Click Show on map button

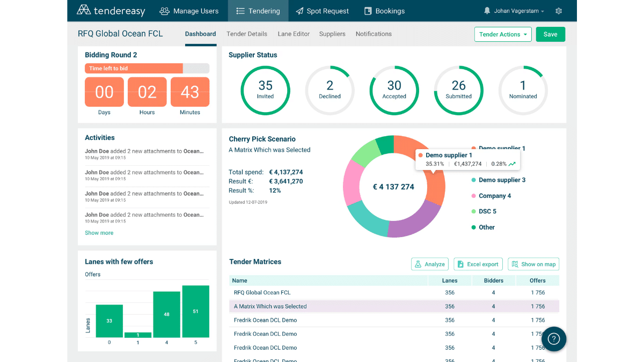click(x=533, y=264)
